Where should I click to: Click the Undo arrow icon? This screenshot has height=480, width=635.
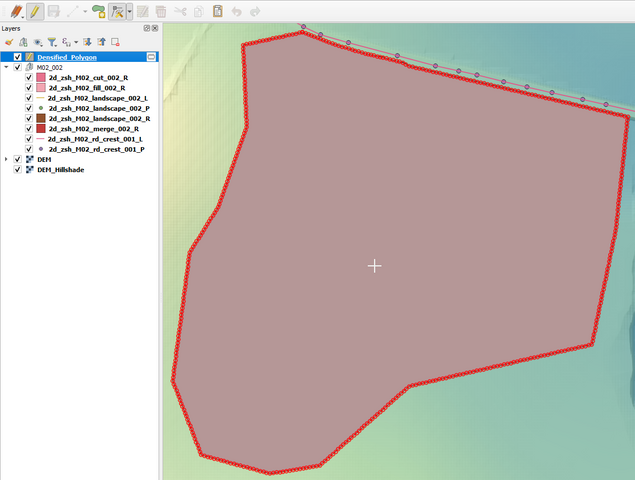coord(237,11)
